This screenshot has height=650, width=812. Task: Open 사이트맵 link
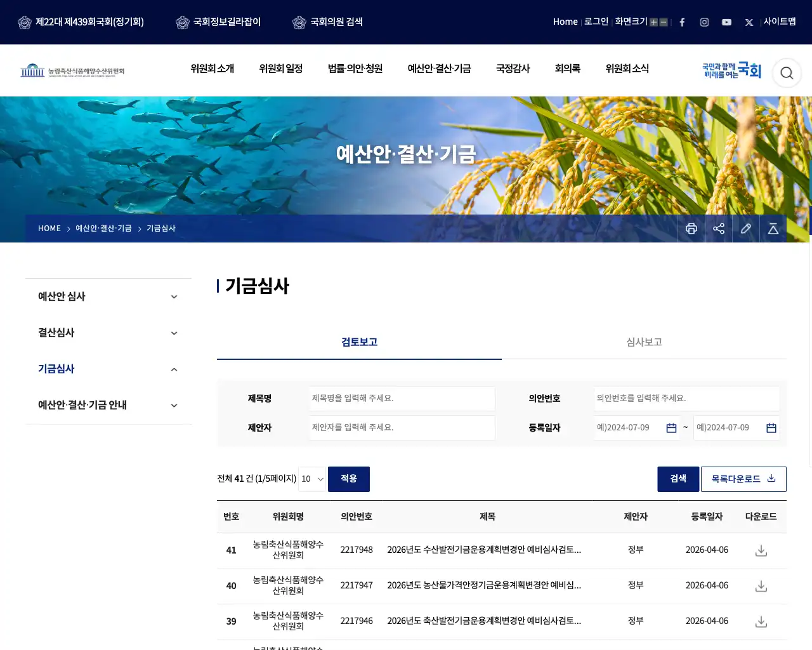pyautogui.click(x=780, y=22)
